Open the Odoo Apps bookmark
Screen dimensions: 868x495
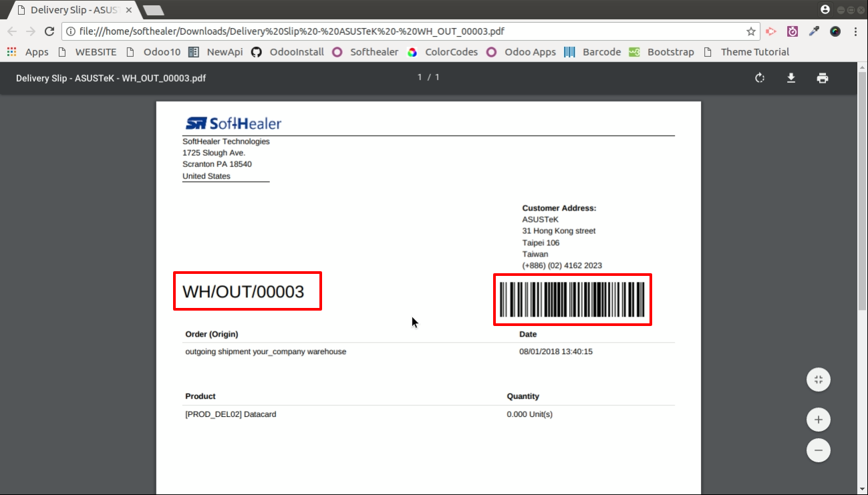coord(521,52)
